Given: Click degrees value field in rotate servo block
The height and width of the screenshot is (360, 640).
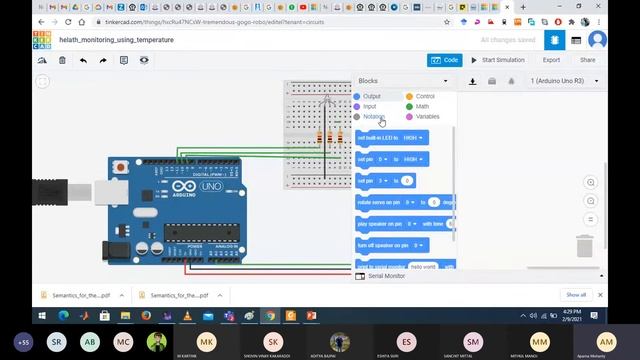Looking at the screenshot, I should pos(434,202).
